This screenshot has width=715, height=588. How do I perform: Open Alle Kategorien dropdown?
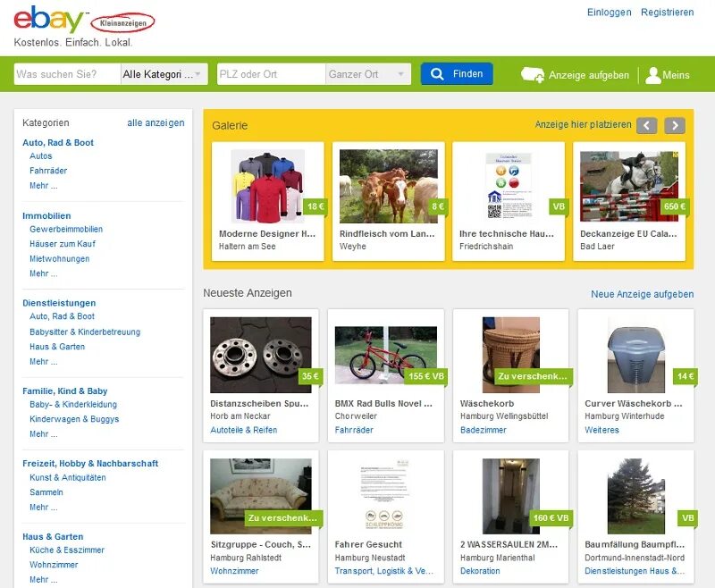coord(164,74)
